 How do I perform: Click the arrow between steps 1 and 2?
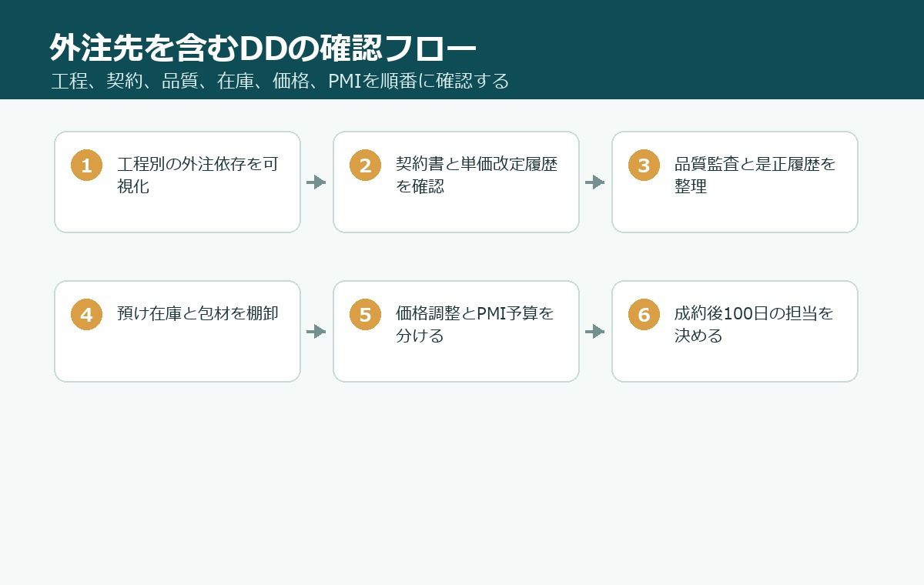tap(316, 182)
